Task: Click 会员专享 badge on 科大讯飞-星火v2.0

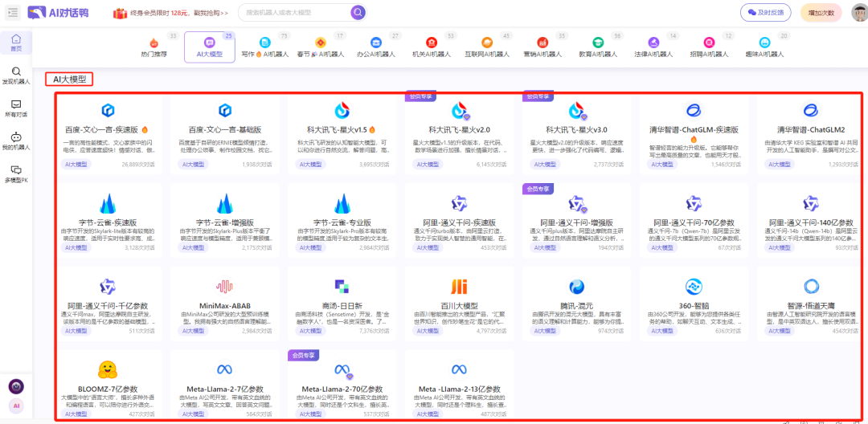Action: (422, 96)
